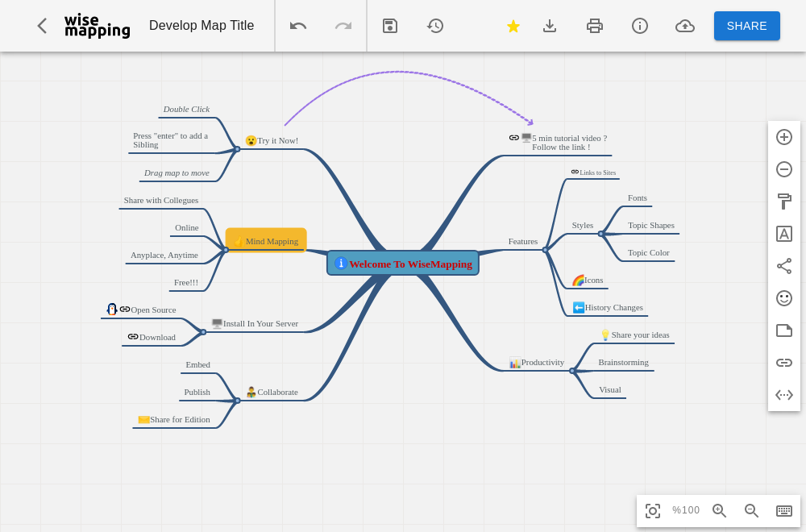Add a new topic with plus icon

(x=784, y=137)
